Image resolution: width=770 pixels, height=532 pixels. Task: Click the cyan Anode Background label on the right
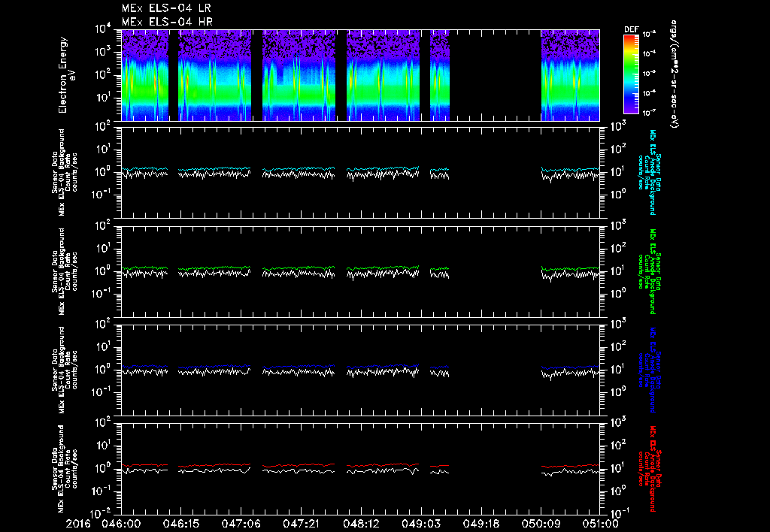tap(649, 172)
